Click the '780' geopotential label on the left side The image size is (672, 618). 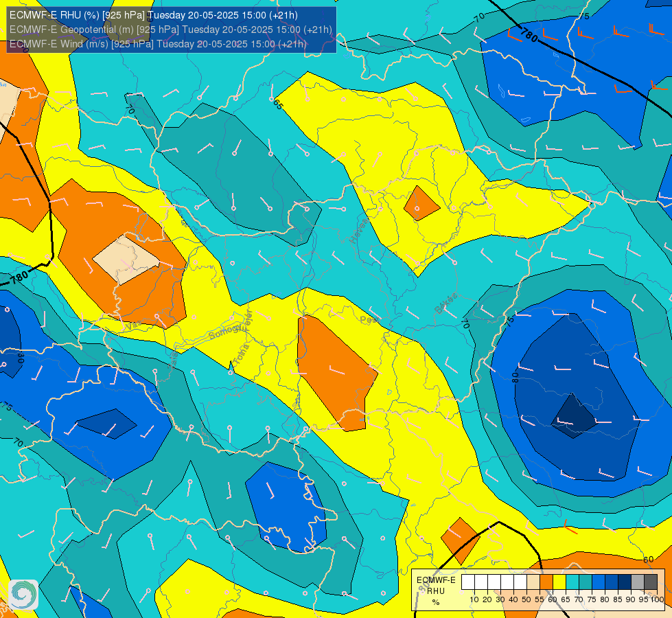pos(19,277)
